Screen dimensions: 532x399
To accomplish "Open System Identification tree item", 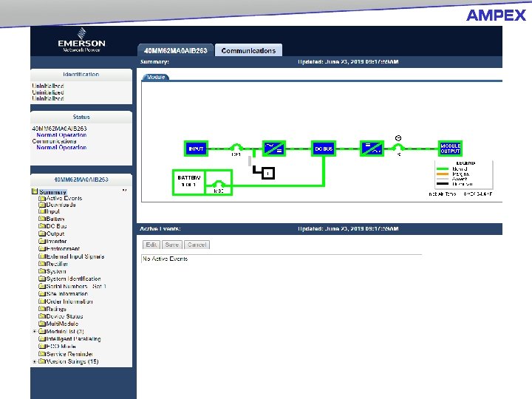I will 73,279.
